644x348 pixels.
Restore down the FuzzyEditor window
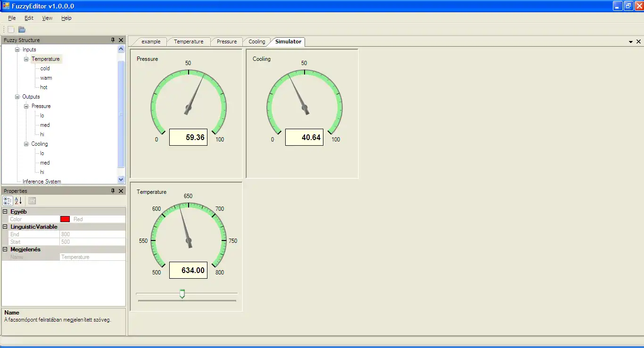click(x=628, y=6)
